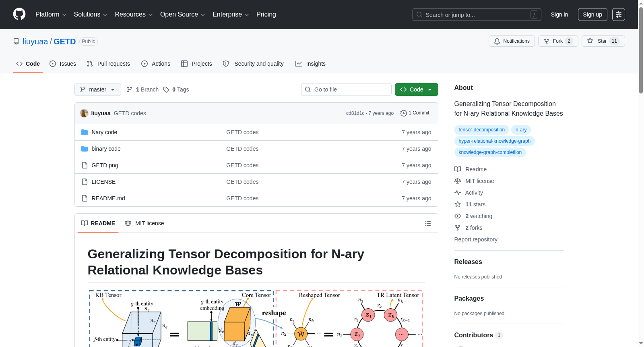Click the Nary code folder icon

[85, 132]
